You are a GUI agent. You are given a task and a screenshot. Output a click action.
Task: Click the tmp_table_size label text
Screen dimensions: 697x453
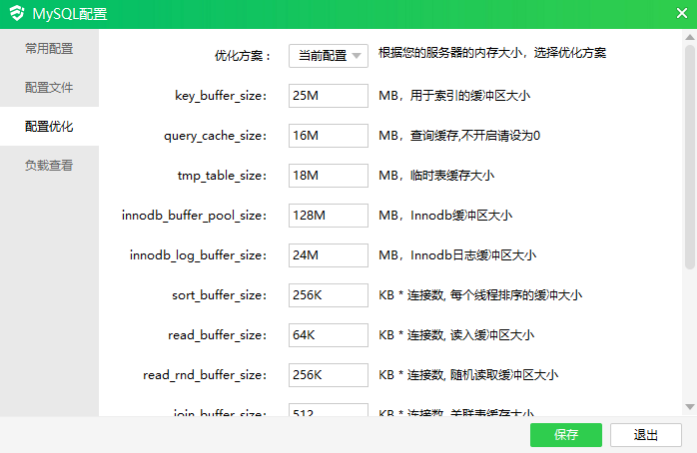[x=222, y=176]
